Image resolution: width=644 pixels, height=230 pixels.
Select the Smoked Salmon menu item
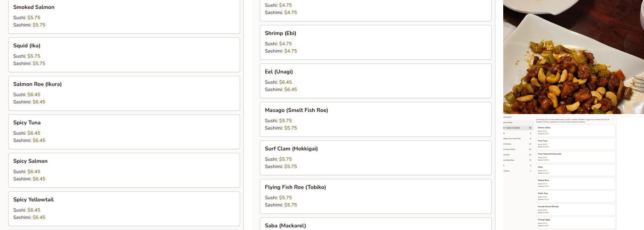click(34, 7)
